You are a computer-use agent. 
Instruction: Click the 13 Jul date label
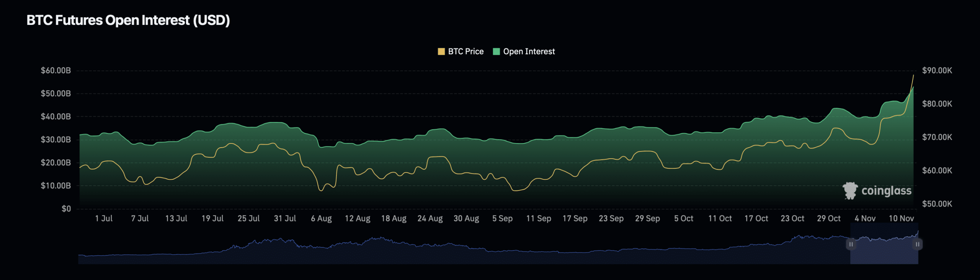(x=176, y=218)
